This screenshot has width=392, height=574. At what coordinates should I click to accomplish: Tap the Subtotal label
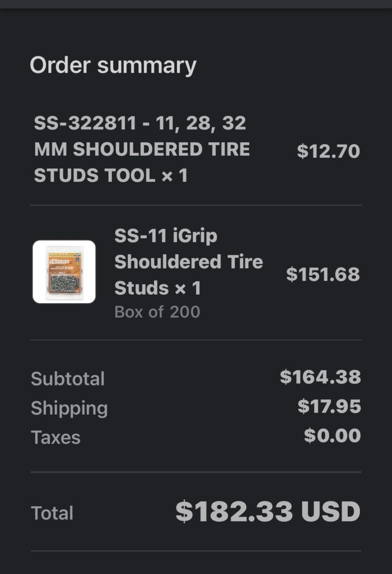click(68, 378)
